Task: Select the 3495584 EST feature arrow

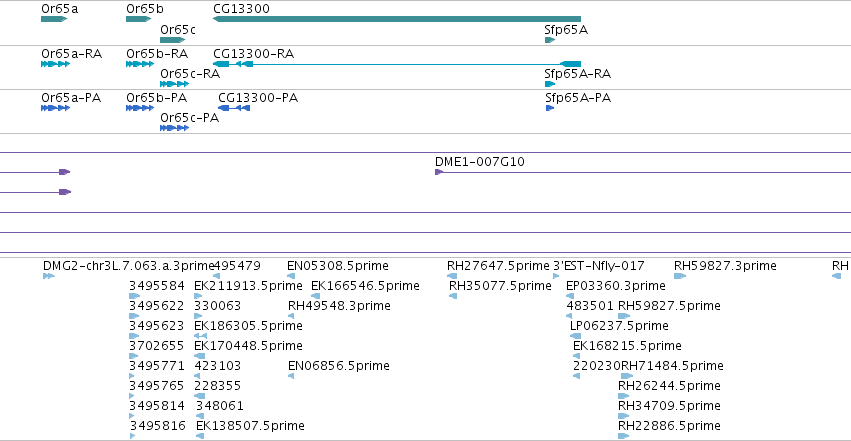Action: tap(134, 296)
